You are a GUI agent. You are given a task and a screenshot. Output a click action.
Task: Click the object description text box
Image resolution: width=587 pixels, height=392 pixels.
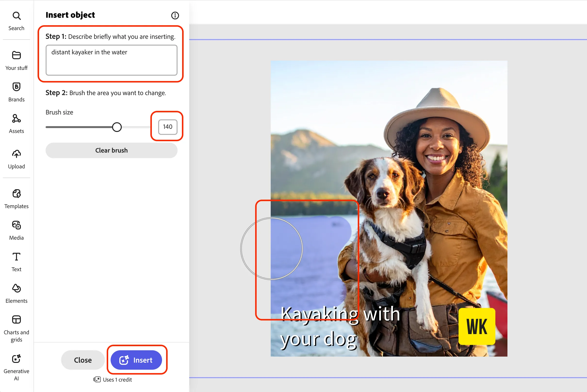(112, 60)
